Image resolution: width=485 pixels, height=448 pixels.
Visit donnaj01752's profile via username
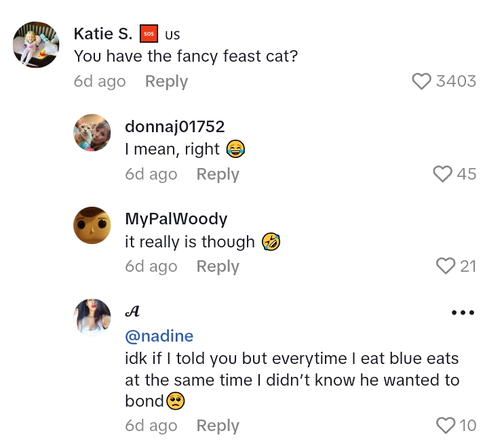click(175, 126)
